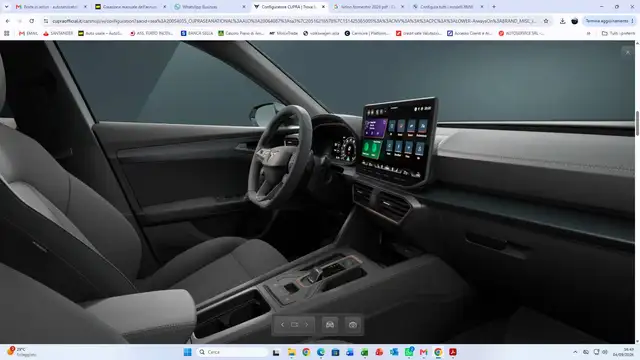This screenshot has width=640, height=360.
Task: Open BANCA SELLA bookmark
Action: pos(197,33)
